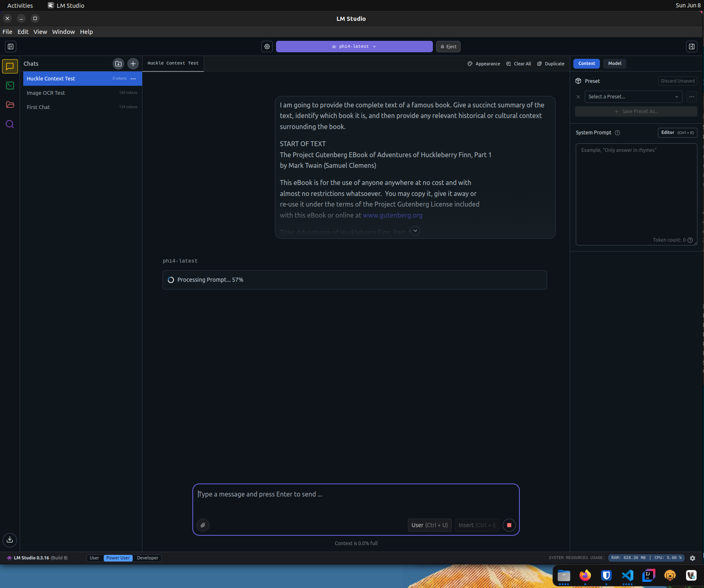
Task: Open the Downloads icon at bottom left
Action: click(x=10, y=539)
